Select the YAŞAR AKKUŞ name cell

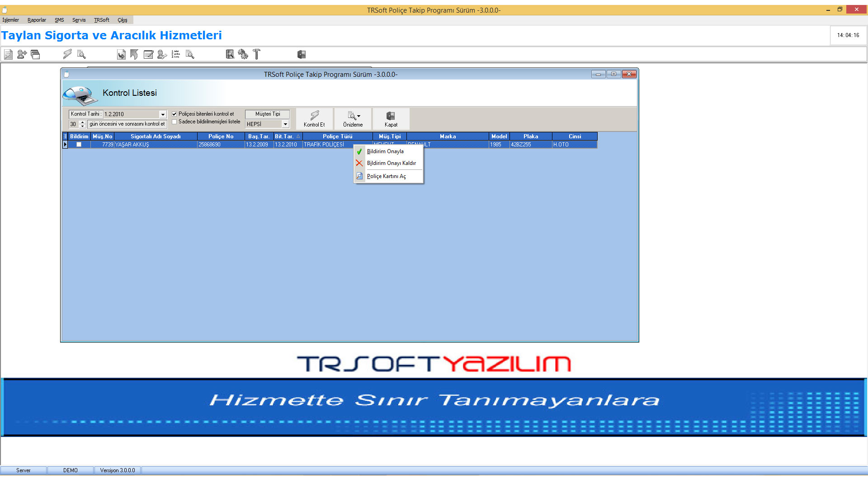pos(156,145)
